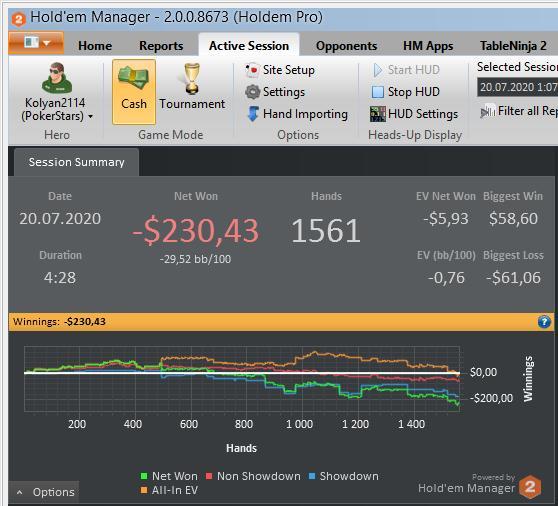Expand the Kolyan2114 (PokerStars) hero dropdown arrow
Image resolution: width=558 pixels, height=506 pixels.
tap(90, 116)
